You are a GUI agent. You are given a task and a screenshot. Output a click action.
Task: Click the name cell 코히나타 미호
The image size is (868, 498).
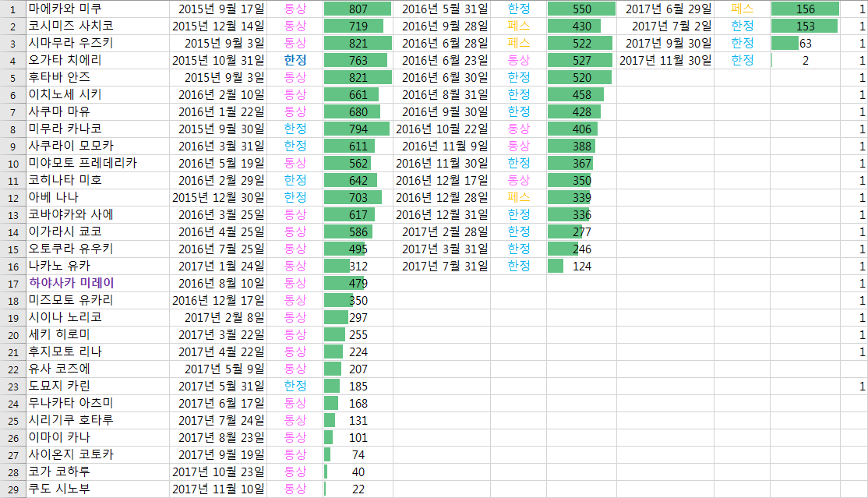pos(97,181)
